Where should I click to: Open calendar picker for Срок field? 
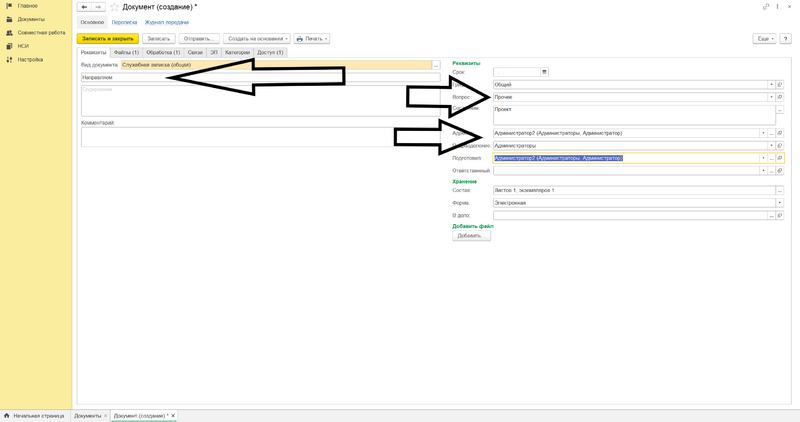544,72
